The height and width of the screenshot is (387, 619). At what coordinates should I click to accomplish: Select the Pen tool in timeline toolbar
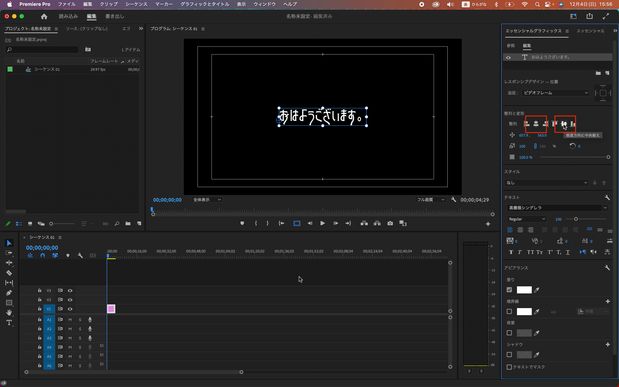pos(9,293)
